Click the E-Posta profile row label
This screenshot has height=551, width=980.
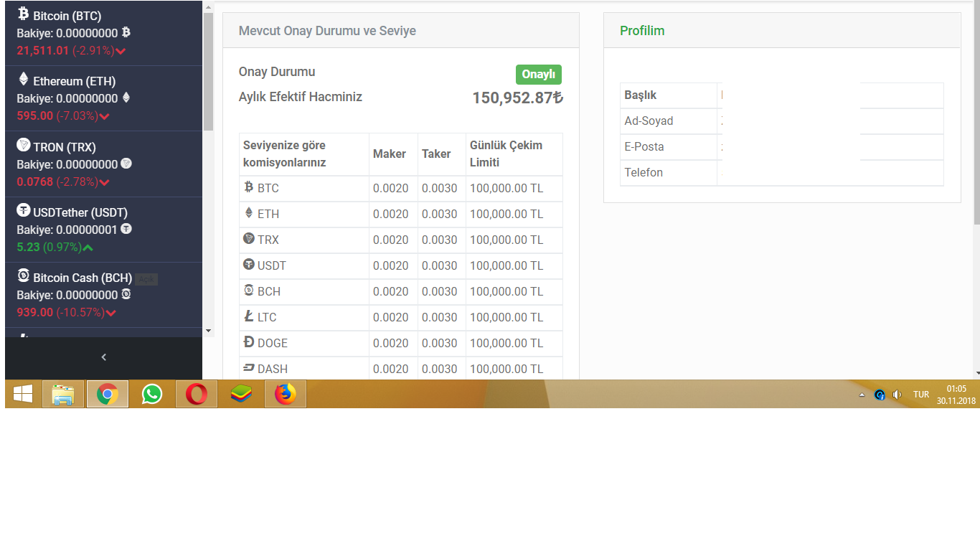[644, 146]
